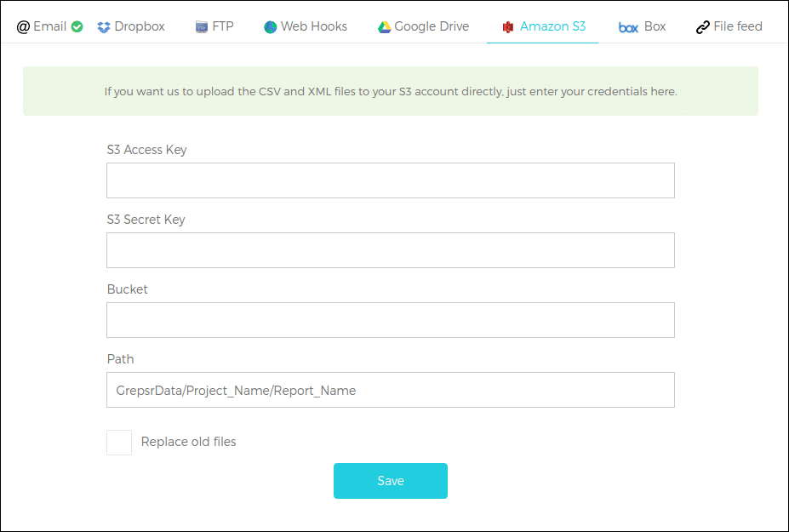Click the S3 Secret Key label
Screen dimensions: 789x532
point(146,220)
